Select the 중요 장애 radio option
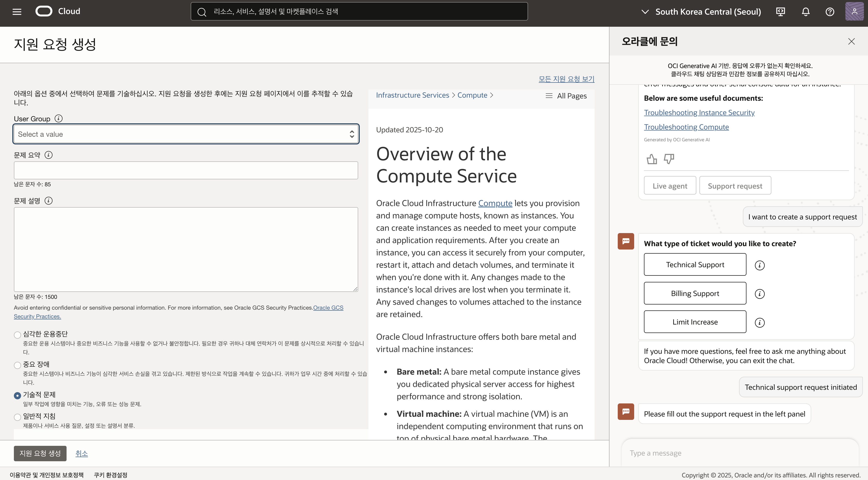 (17, 365)
